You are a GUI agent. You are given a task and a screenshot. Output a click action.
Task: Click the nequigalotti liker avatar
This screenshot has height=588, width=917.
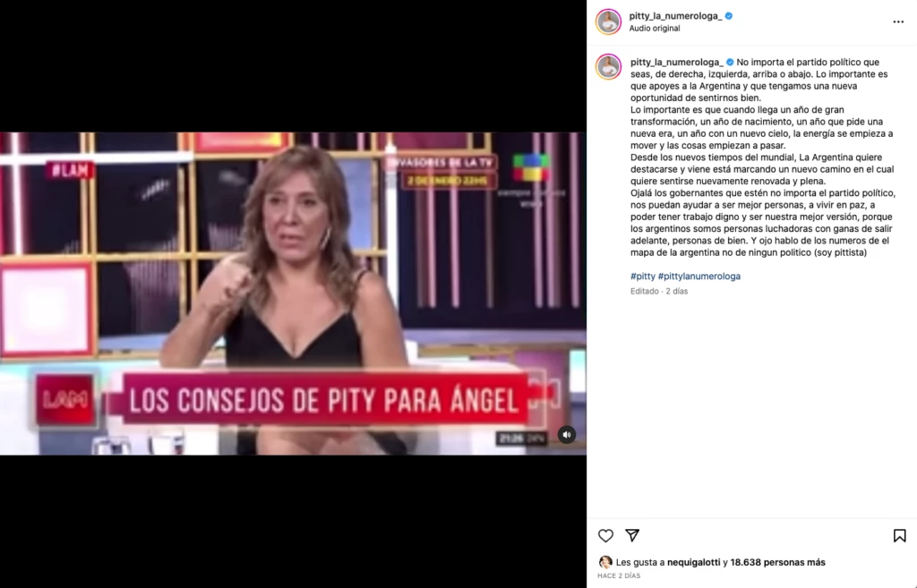605,562
